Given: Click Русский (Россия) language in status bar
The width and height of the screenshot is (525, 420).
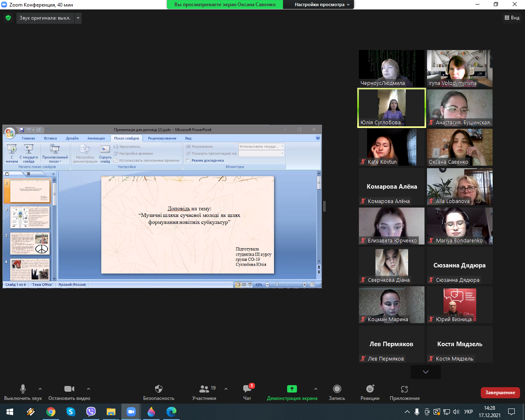Looking at the screenshot, I should point(72,285).
